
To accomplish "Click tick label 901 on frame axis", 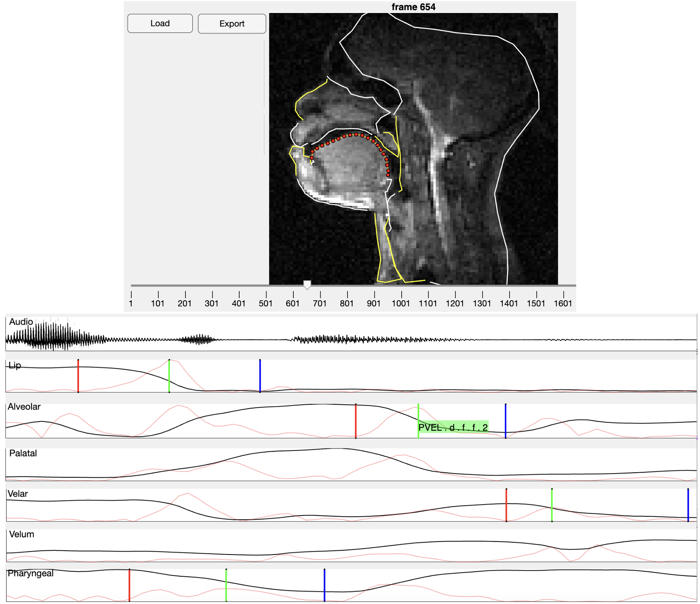I will (x=374, y=303).
